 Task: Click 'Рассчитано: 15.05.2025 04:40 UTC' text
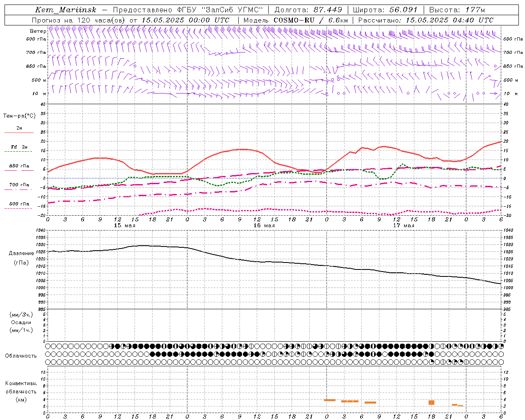coord(426,20)
